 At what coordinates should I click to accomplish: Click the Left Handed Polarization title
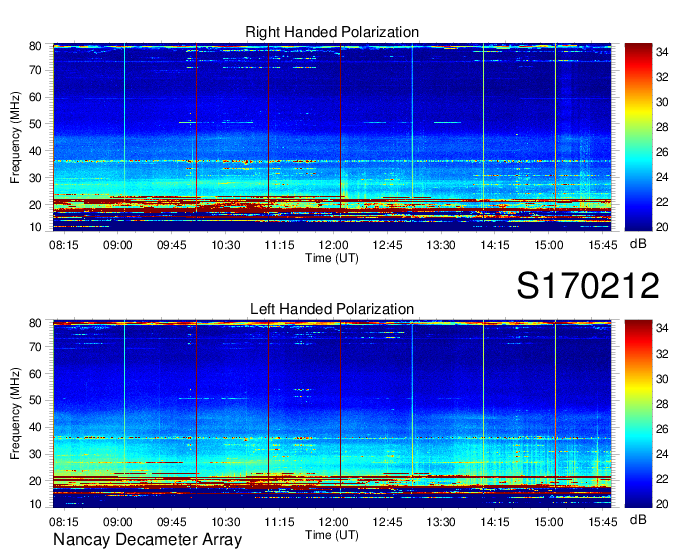(x=332, y=309)
